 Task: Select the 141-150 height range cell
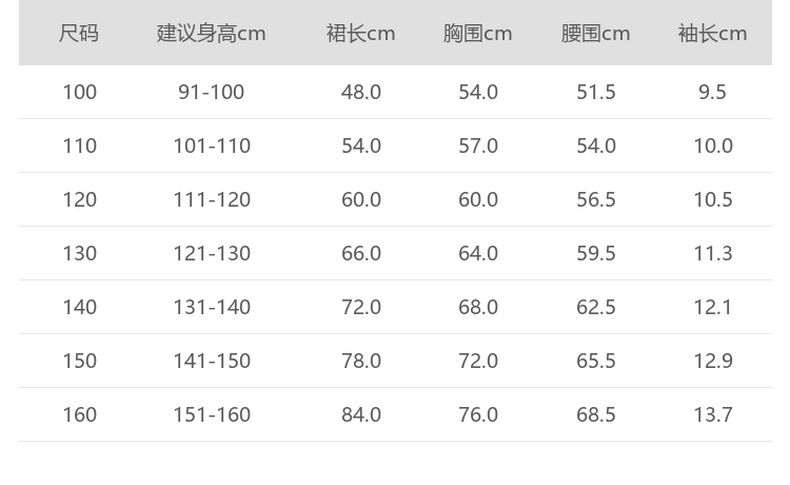tap(211, 361)
